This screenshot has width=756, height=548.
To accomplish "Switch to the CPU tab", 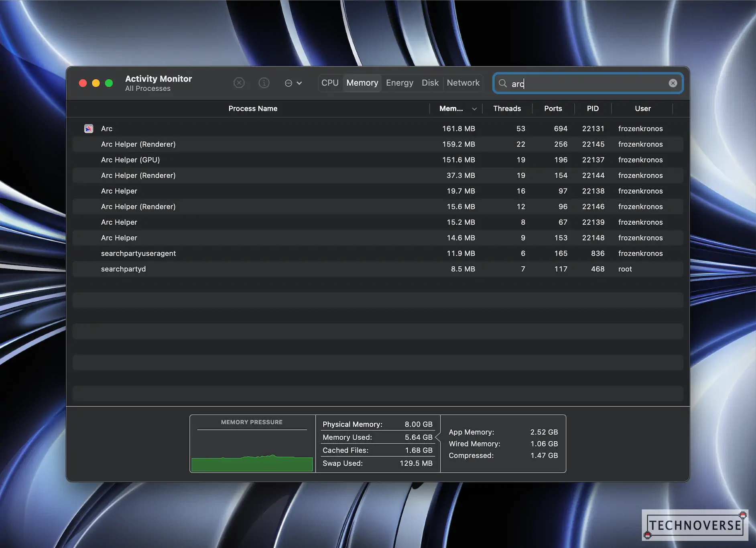I will 330,83.
